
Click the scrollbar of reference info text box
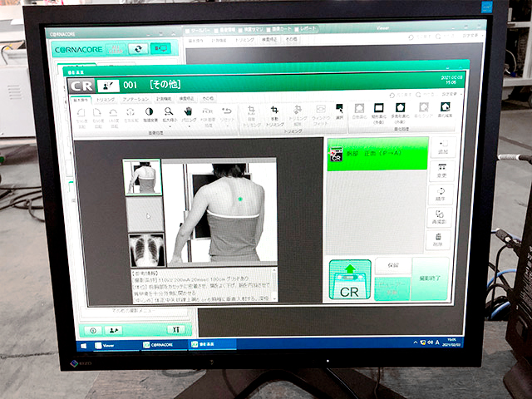coord(275,284)
